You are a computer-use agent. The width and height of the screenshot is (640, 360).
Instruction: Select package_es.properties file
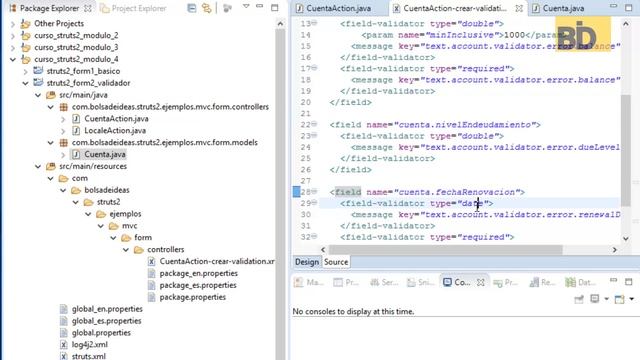(x=198, y=285)
